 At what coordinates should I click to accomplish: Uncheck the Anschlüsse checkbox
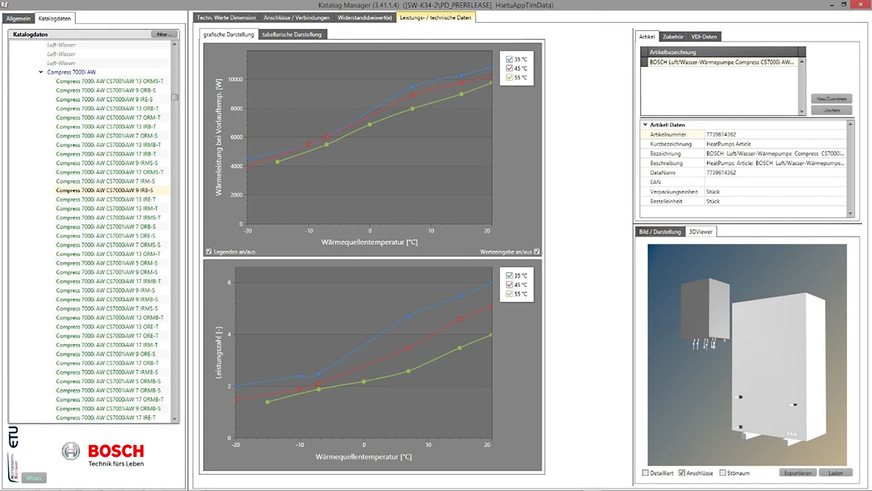point(682,472)
